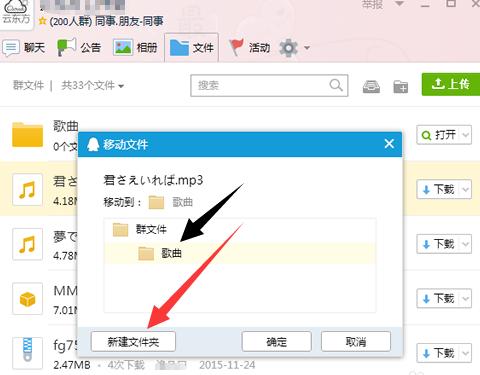Select the 歌曲 folder icon in file list
The image size is (480, 375).
(x=27, y=135)
